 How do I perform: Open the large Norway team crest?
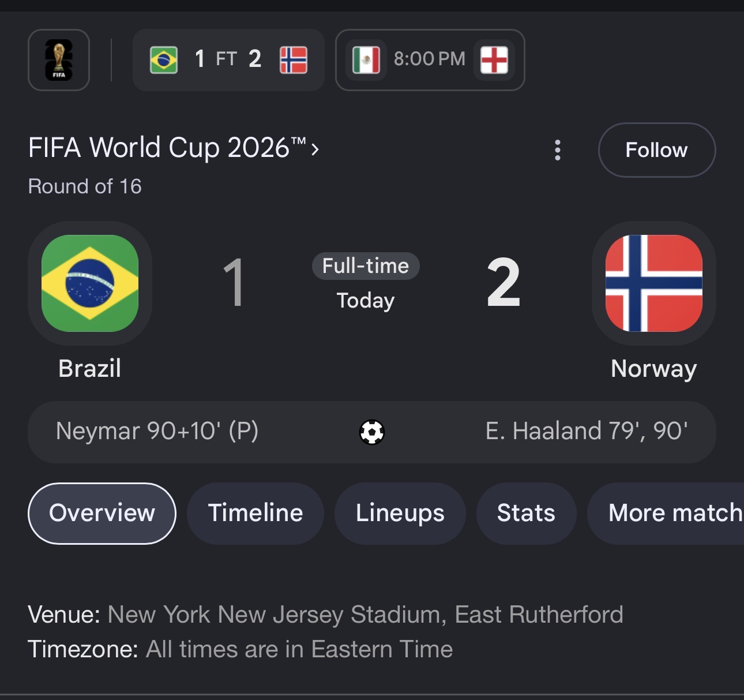coord(654,283)
